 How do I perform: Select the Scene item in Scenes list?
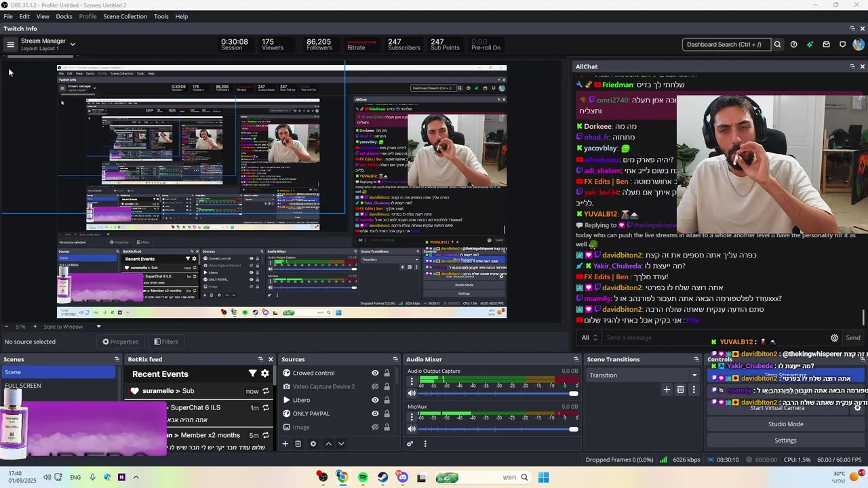(x=59, y=372)
